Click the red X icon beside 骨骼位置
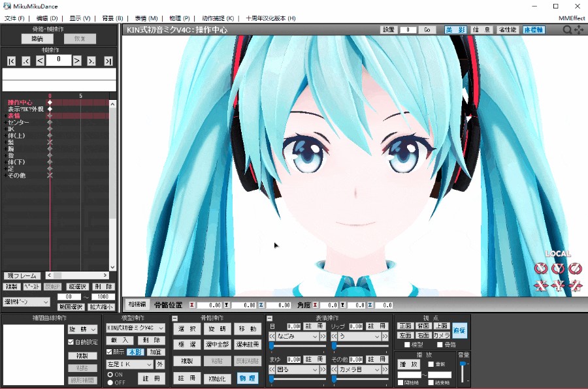The image size is (588, 389). pyautogui.click(x=191, y=305)
